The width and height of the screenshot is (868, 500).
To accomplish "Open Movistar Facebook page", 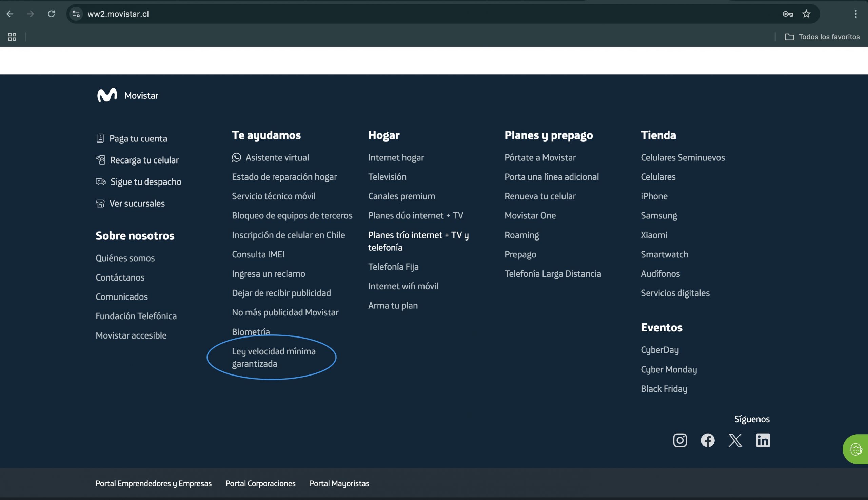I will coord(708,440).
